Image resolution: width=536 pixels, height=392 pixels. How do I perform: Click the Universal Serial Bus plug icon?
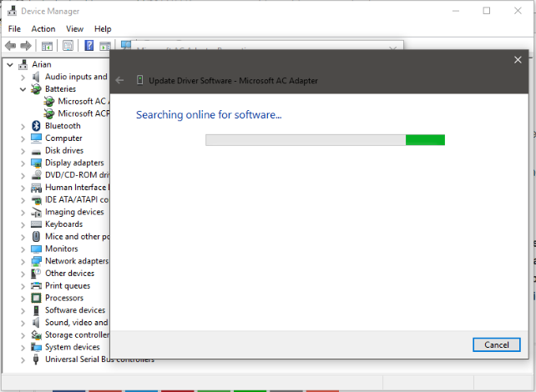[36, 359]
